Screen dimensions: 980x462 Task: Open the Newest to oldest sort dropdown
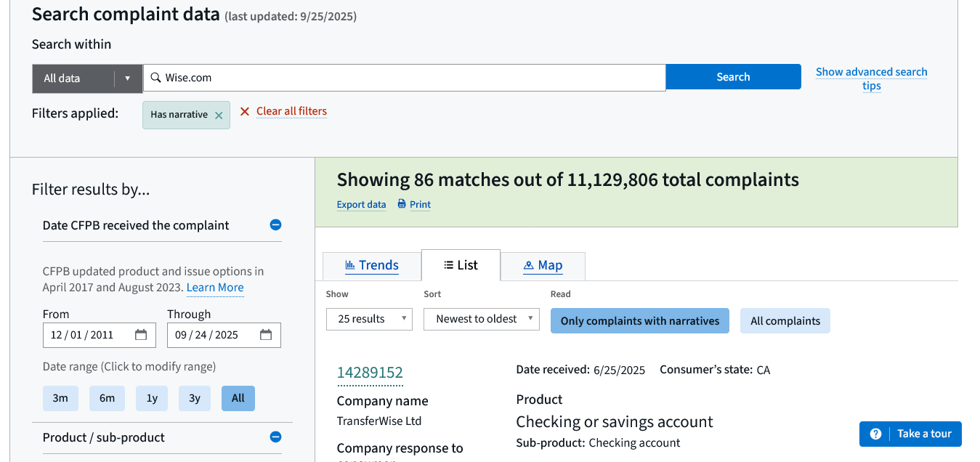click(x=481, y=320)
